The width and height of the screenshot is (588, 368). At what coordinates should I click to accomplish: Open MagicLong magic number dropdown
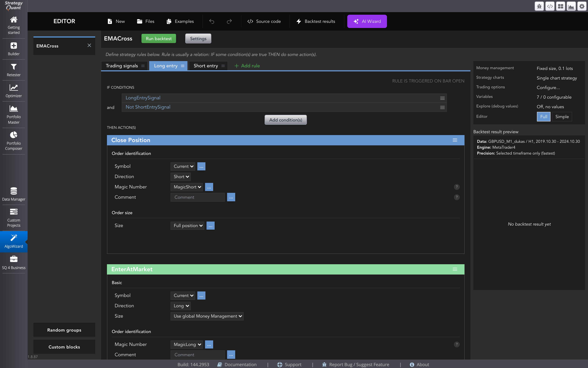point(187,344)
